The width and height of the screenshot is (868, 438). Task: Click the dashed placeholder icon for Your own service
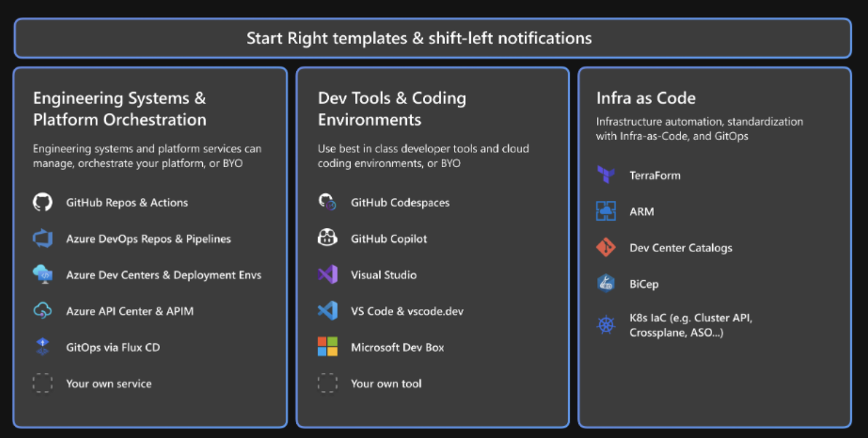[42, 383]
